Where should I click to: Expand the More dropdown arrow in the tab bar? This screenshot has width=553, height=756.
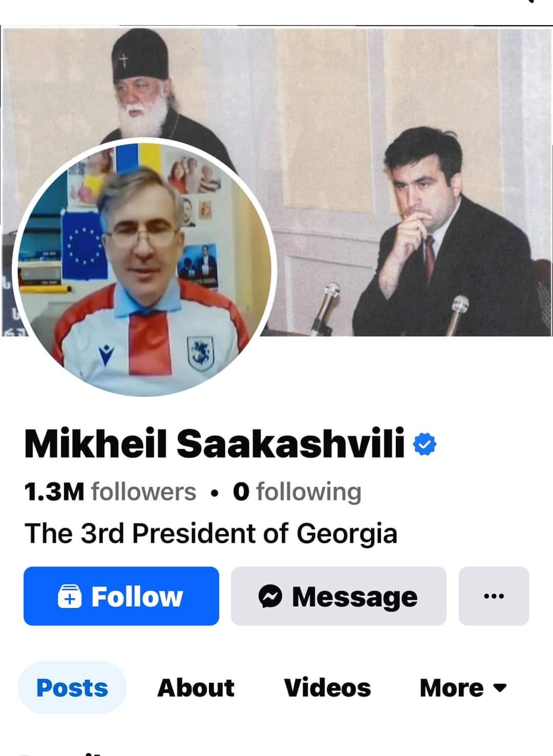(x=500, y=688)
